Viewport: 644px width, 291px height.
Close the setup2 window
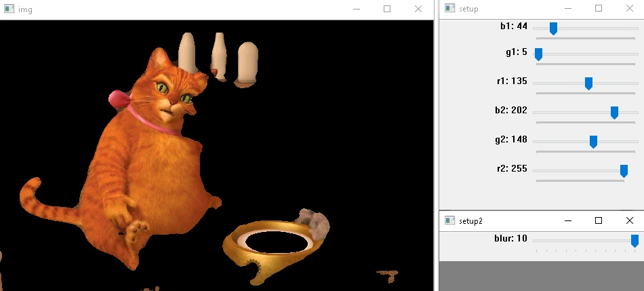[x=630, y=220]
